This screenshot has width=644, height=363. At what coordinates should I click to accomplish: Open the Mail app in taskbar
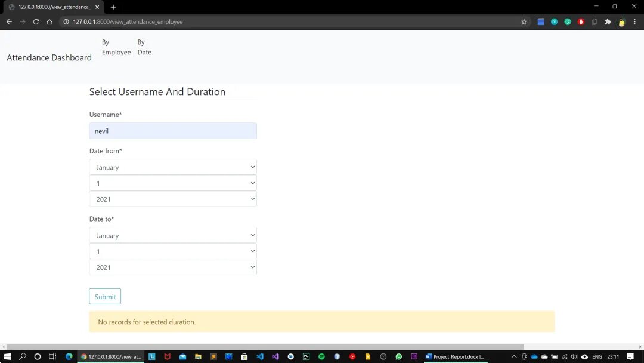click(x=183, y=356)
